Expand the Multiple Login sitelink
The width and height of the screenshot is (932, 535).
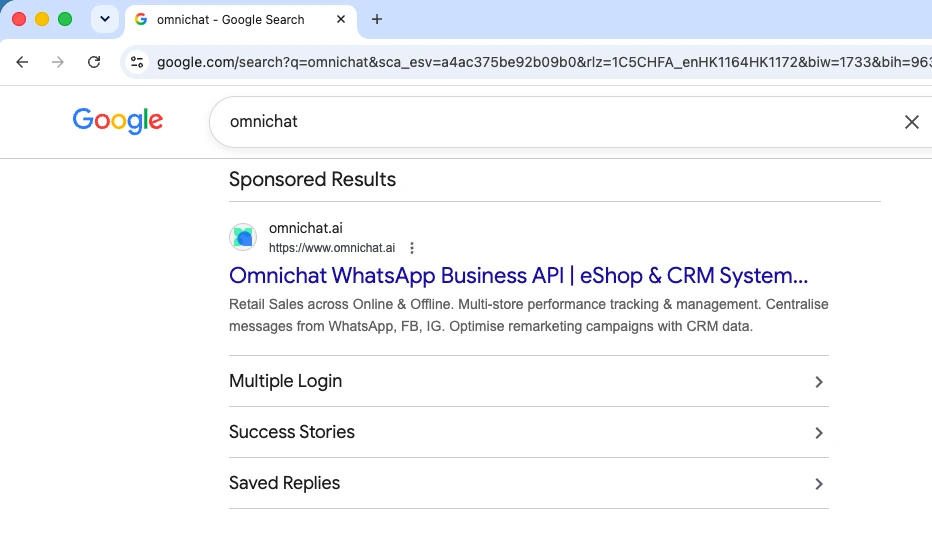point(529,381)
